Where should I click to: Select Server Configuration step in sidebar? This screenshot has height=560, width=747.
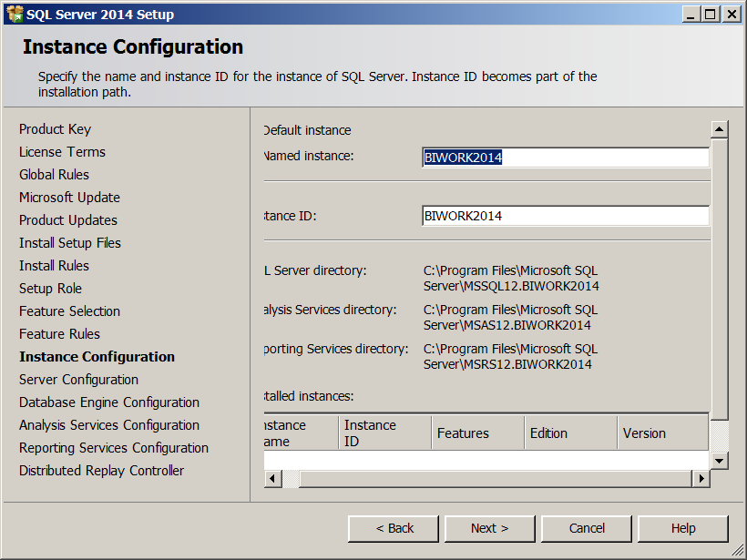click(78, 380)
